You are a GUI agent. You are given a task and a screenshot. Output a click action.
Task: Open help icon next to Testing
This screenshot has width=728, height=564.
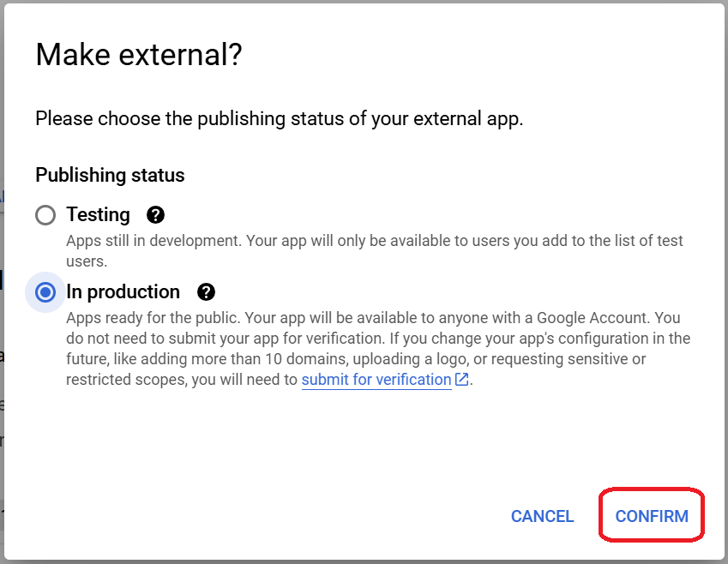155,215
